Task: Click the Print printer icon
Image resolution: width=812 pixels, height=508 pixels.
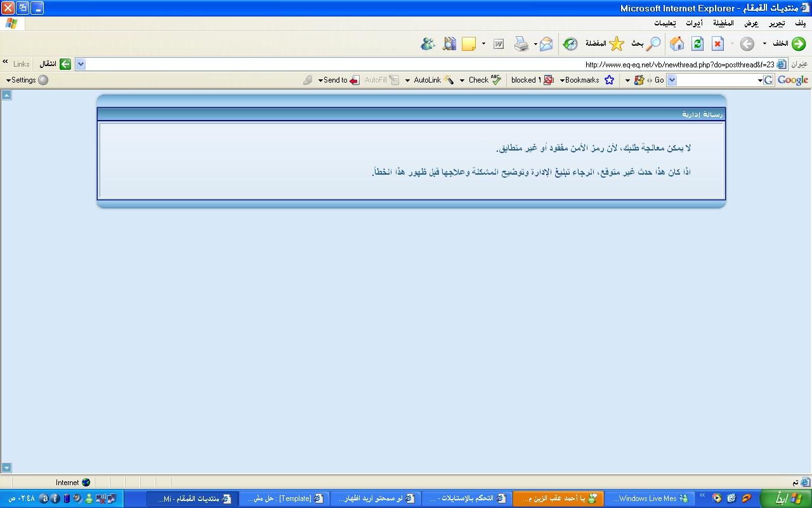Action: pyautogui.click(x=521, y=44)
